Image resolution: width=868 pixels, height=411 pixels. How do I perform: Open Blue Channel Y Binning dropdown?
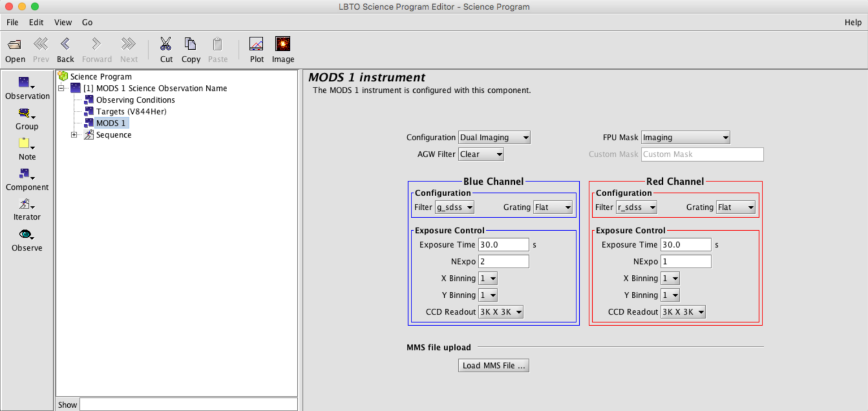pyautogui.click(x=488, y=295)
